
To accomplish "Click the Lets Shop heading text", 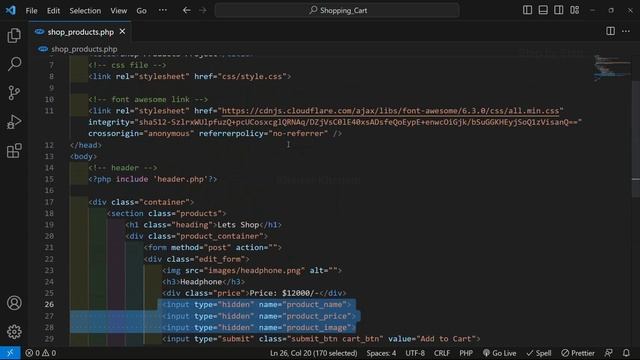I will click(238, 225).
